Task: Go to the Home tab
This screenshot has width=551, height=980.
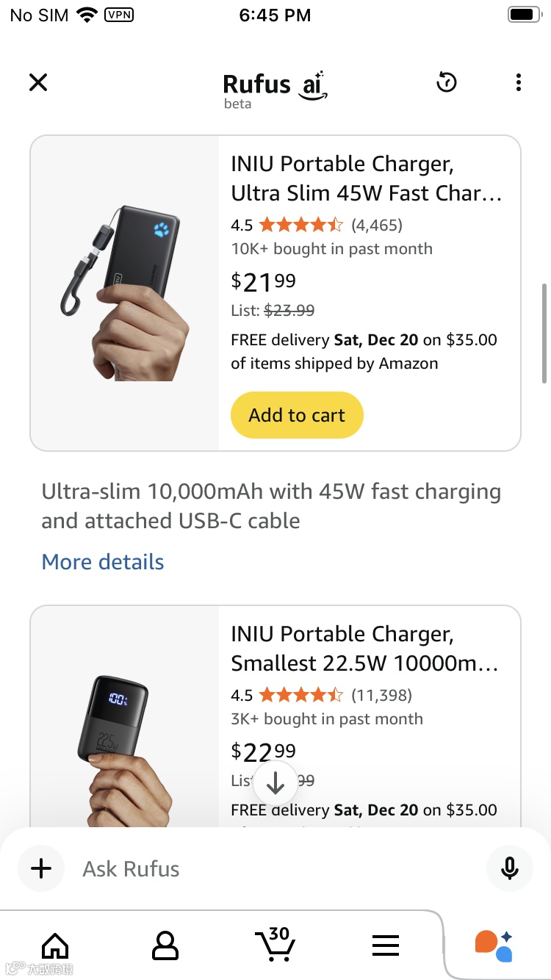Action: click(55, 945)
